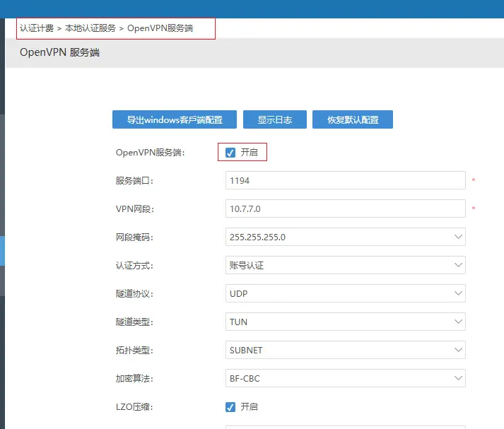504x429 pixels.
Task: Open the 拓扑类型 dropdown showing SUBNET
Action: pos(345,350)
